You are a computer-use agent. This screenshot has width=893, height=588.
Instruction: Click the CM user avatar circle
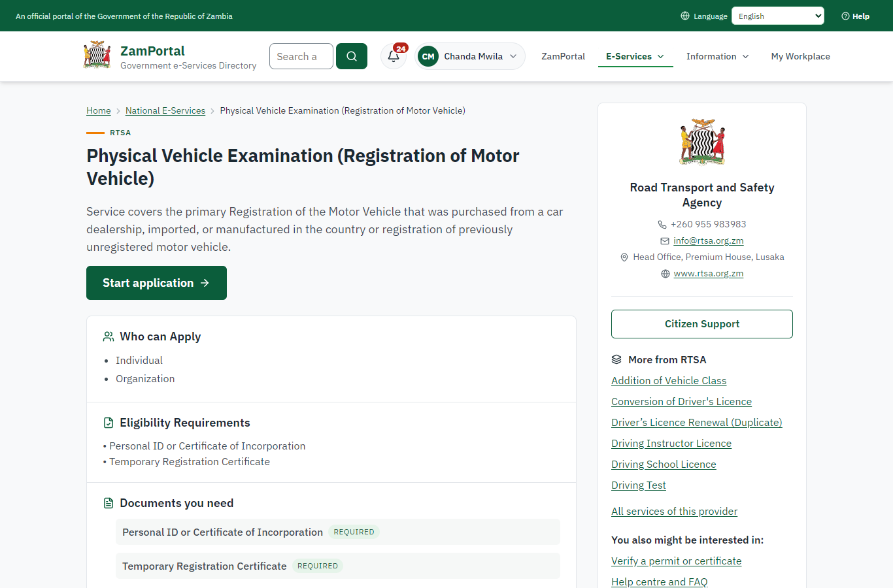(x=428, y=56)
